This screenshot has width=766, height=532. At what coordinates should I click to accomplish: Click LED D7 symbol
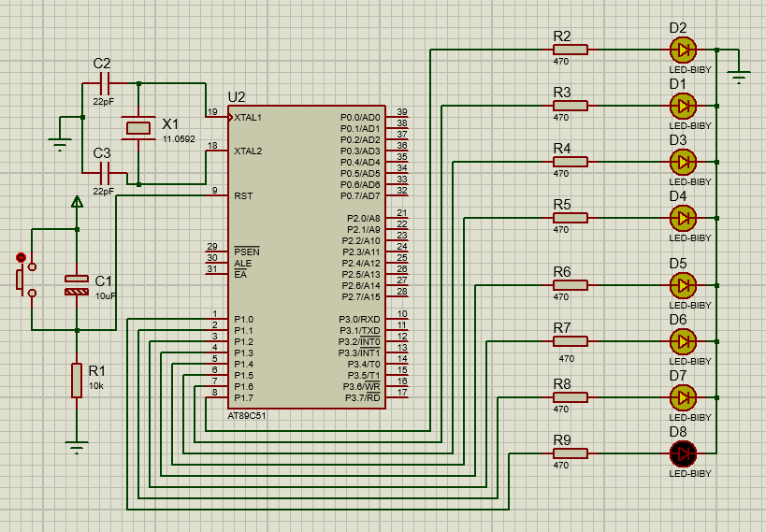(x=683, y=397)
